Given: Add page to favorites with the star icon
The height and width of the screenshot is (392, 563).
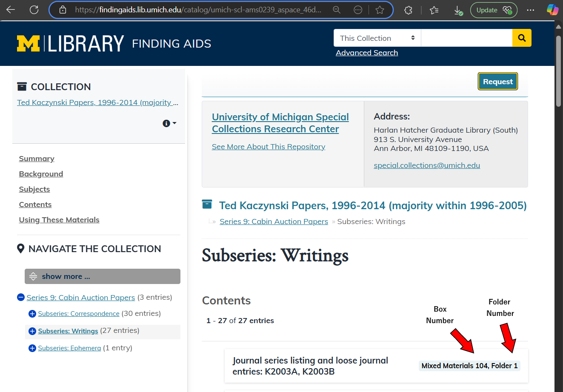Looking at the screenshot, I should click(x=380, y=10).
